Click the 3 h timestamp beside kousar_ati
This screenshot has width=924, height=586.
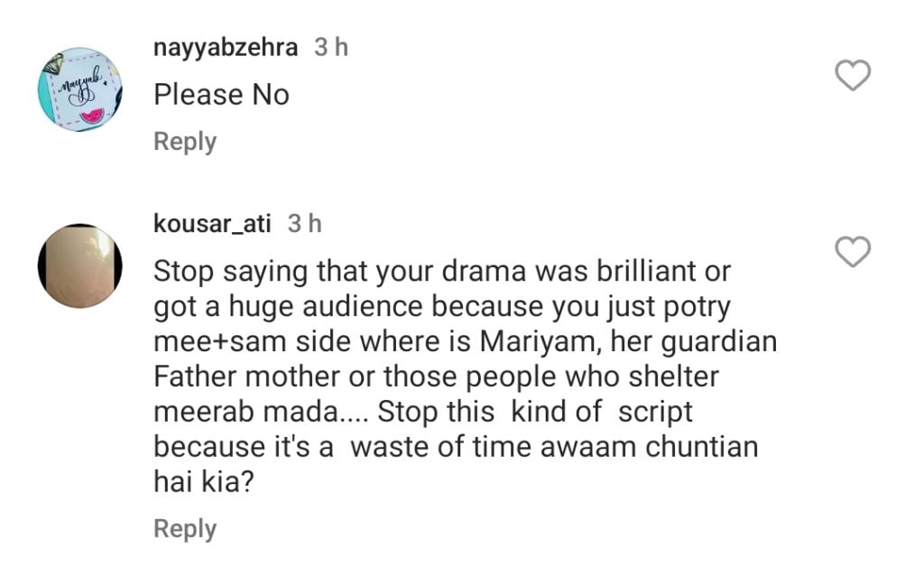(304, 224)
